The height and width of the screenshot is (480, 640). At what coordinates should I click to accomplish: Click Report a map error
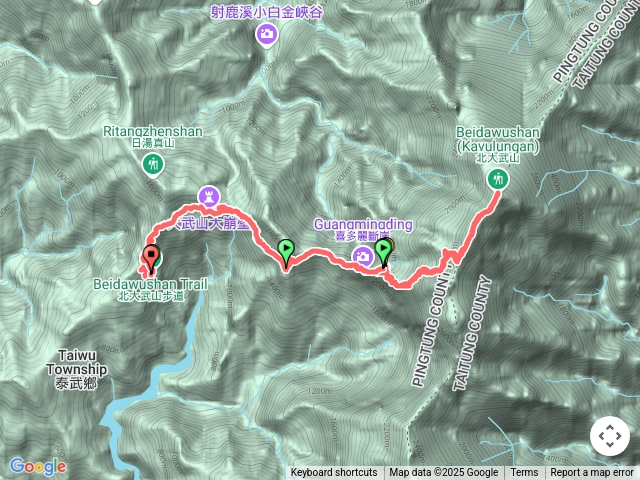pyautogui.click(x=592, y=473)
